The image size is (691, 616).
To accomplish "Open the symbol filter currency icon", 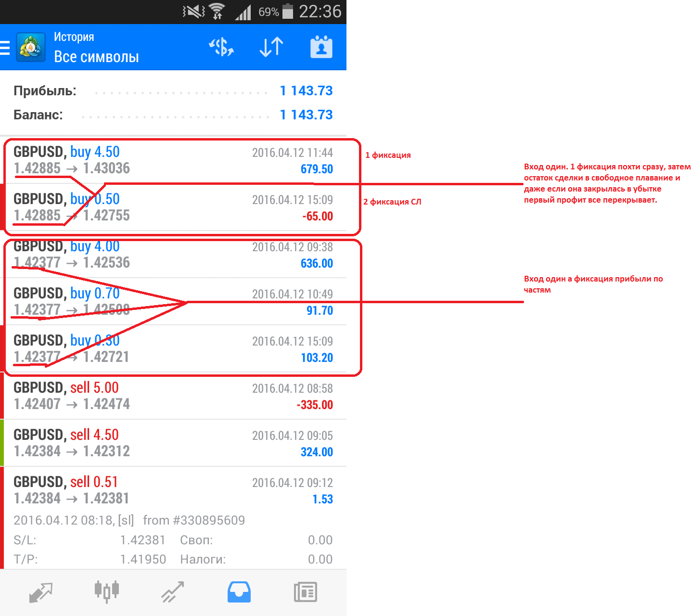I will [221, 47].
